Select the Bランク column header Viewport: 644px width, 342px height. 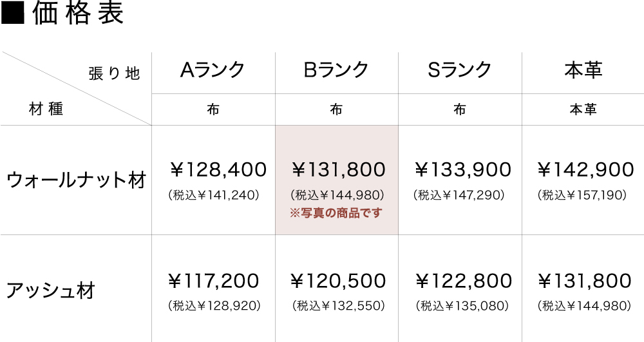[x=336, y=70]
